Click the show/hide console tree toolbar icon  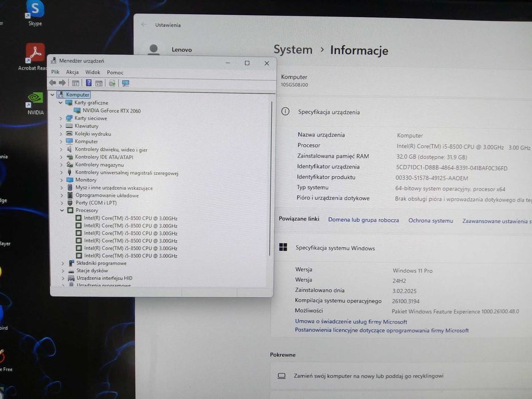(75, 83)
